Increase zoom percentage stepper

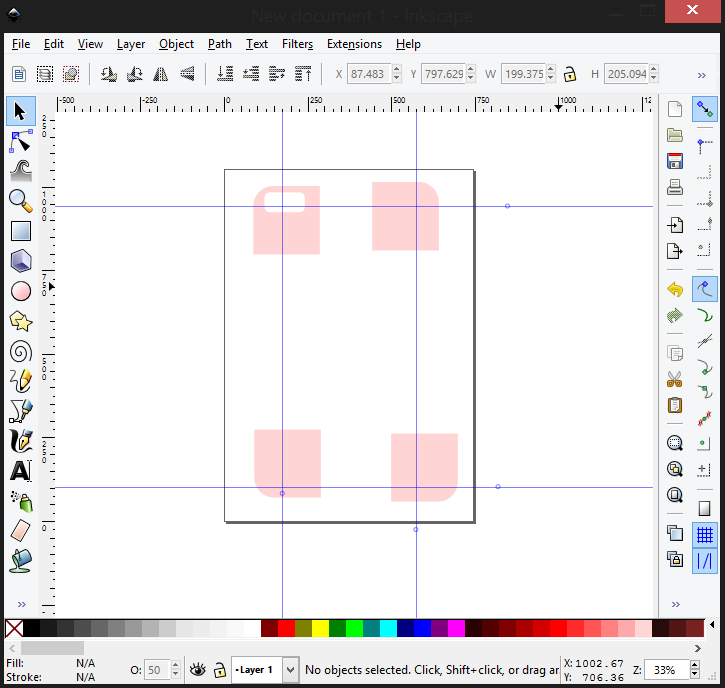tap(694, 665)
